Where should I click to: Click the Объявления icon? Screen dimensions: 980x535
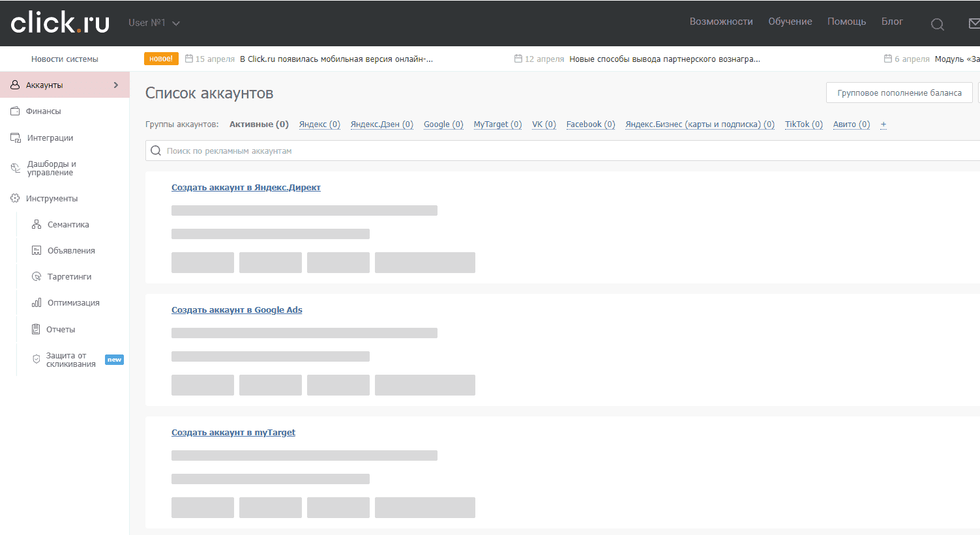tap(37, 250)
